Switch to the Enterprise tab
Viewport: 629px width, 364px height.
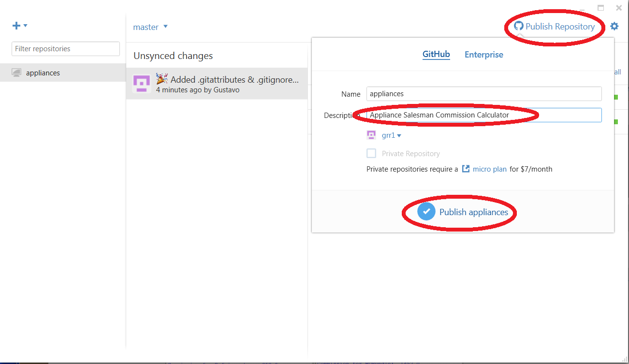pos(484,55)
